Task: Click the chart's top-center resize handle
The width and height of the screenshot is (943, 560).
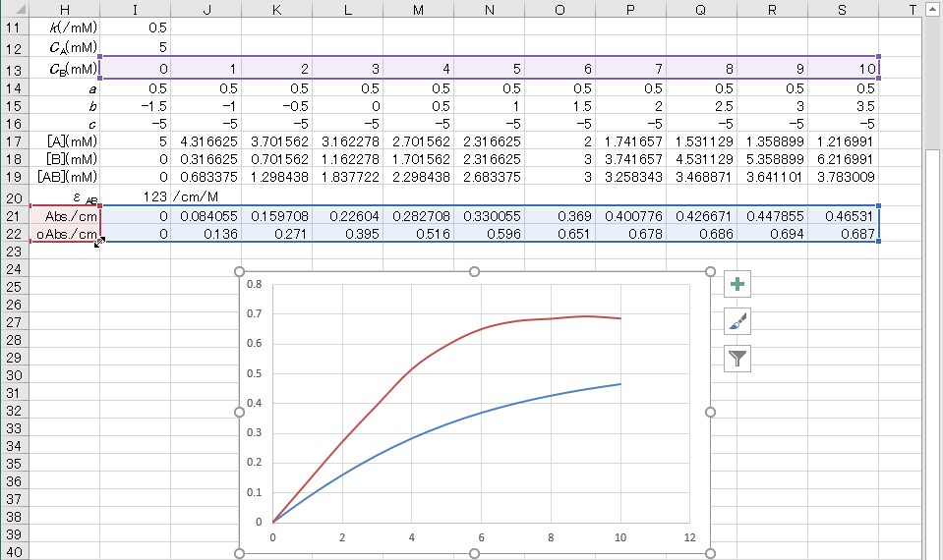Action: tap(475, 271)
